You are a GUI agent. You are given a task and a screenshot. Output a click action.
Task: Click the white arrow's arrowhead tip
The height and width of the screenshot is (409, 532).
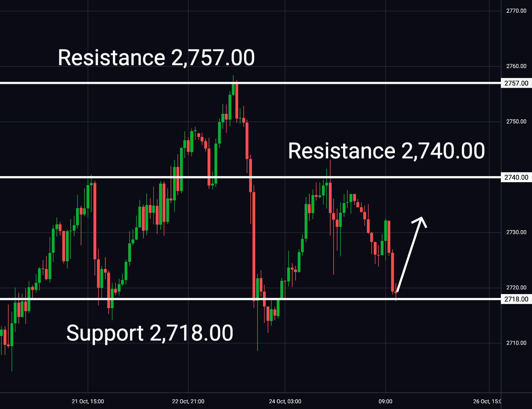422,217
